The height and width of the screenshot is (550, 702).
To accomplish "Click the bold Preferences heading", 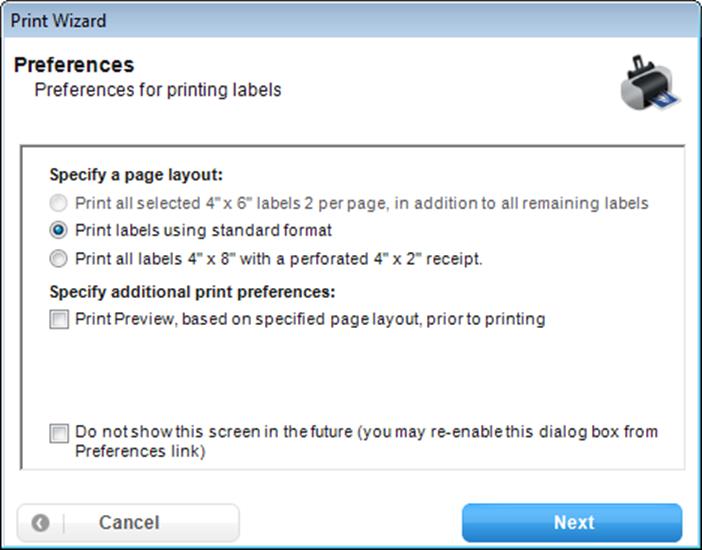I will pyautogui.click(x=74, y=64).
